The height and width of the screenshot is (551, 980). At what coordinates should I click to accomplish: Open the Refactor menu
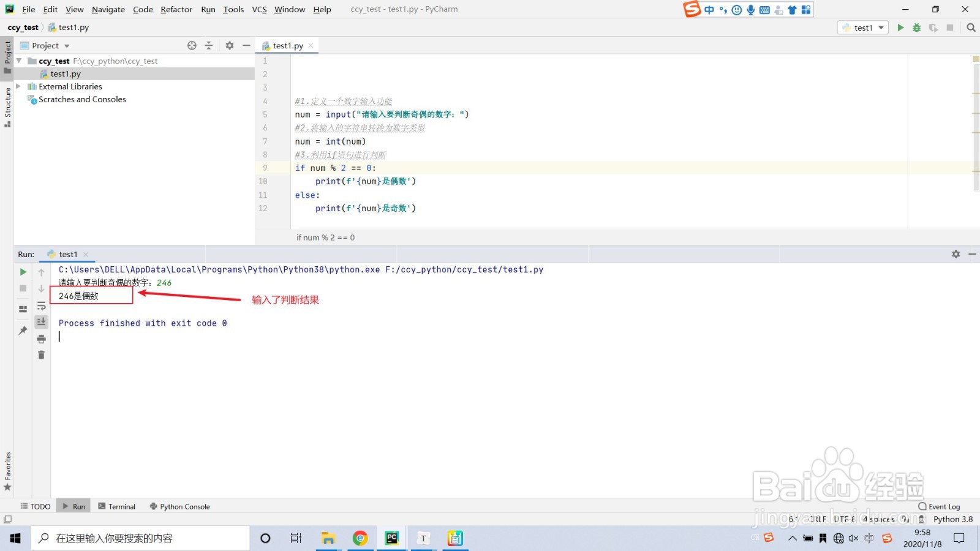[x=176, y=9]
